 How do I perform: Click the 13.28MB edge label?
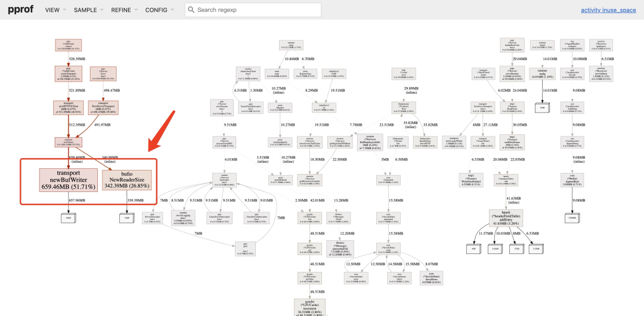tap(340, 200)
